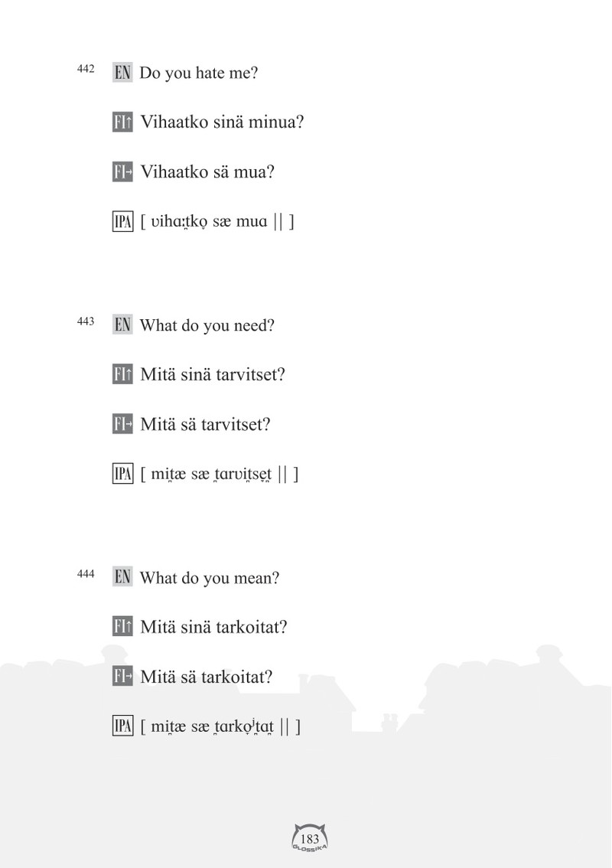Click the FI→ badge beside Mitä sä tarkoitat
Viewport: 612px width, 868px height.
[122, 676]
